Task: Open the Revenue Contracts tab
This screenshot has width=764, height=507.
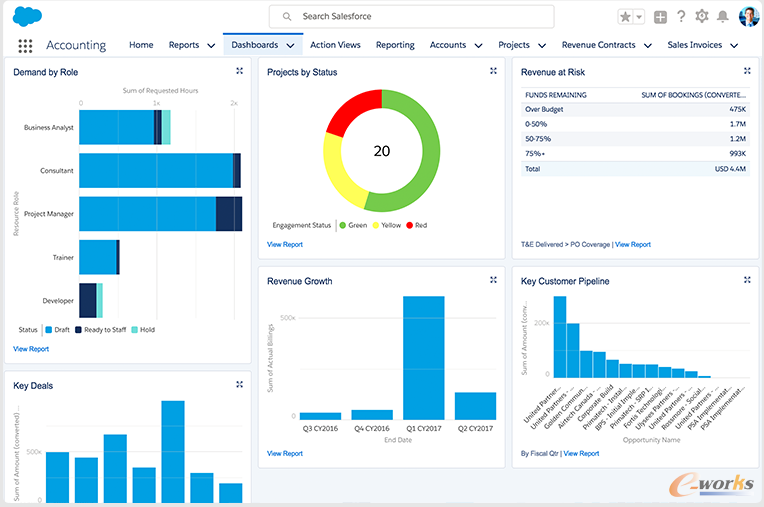Action: pos(598,45)
